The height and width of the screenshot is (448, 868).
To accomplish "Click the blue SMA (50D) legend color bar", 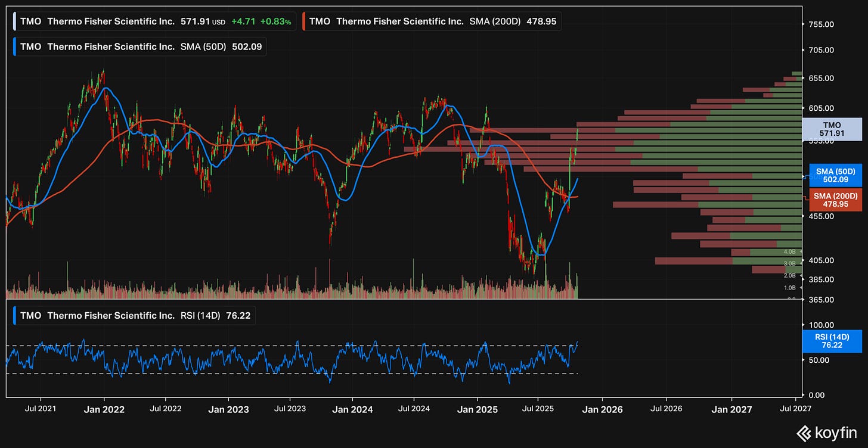I will point(14,46).
